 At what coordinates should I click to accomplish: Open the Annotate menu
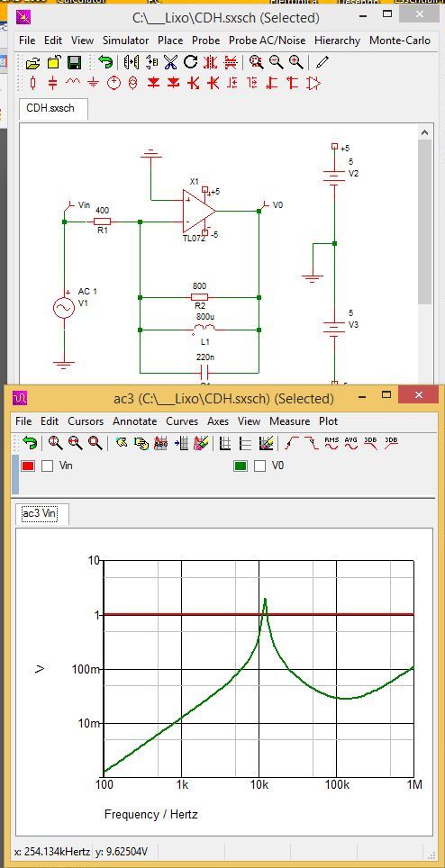pos(135,421)
